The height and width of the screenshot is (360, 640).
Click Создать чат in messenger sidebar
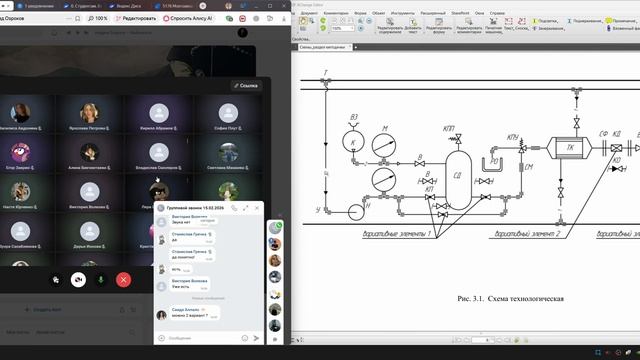43,310
